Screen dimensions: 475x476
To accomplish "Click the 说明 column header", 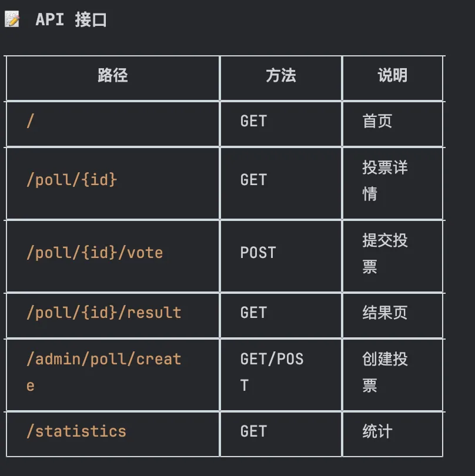I will click(x=392, y=75).
